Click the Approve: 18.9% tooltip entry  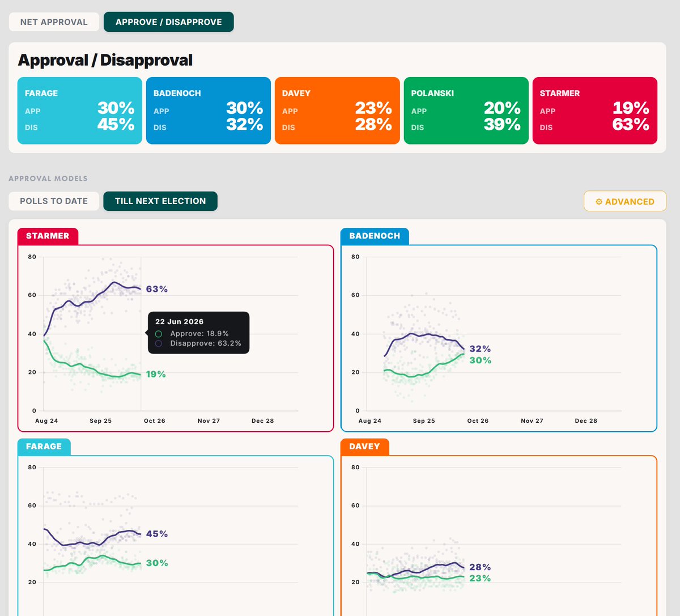coord(199,334)
